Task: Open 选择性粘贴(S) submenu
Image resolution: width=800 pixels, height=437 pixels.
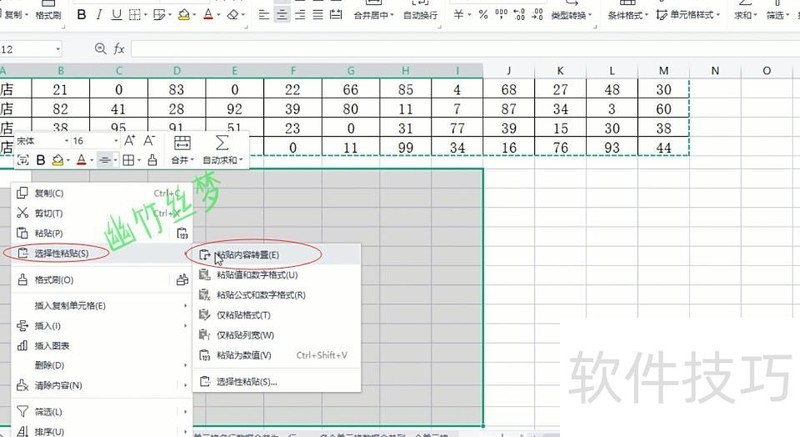Action: pos(102,253)
